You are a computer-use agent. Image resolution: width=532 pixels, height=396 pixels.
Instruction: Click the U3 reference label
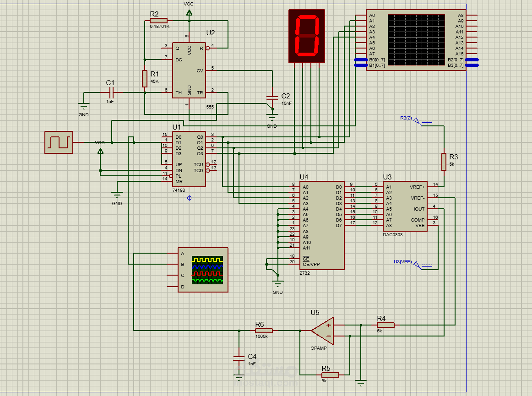tap(387, 177)
